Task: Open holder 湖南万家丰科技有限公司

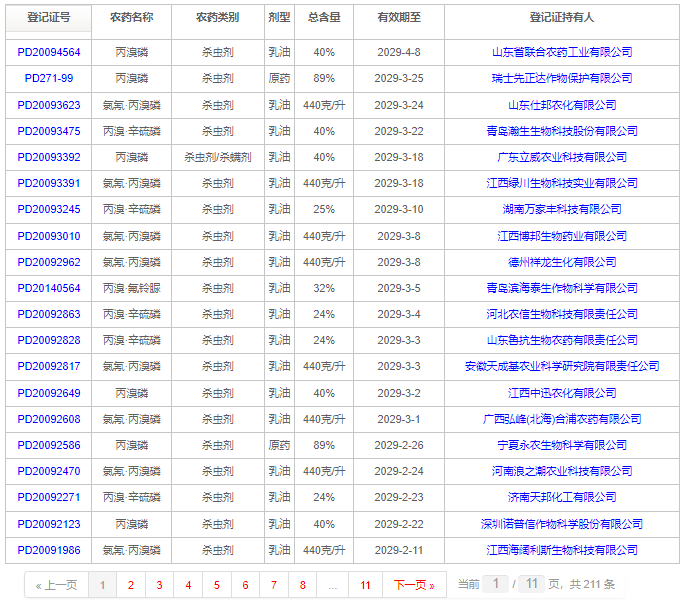Action: click(562, 210)
